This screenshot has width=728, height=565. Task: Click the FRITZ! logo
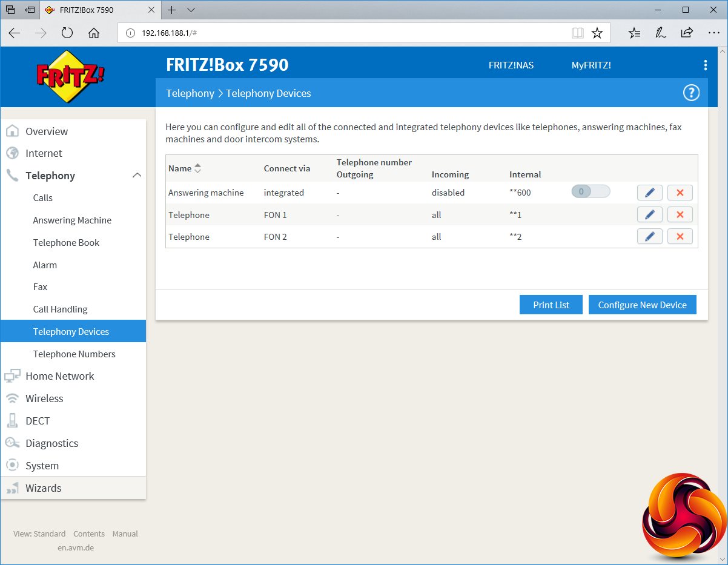(71, 76)
